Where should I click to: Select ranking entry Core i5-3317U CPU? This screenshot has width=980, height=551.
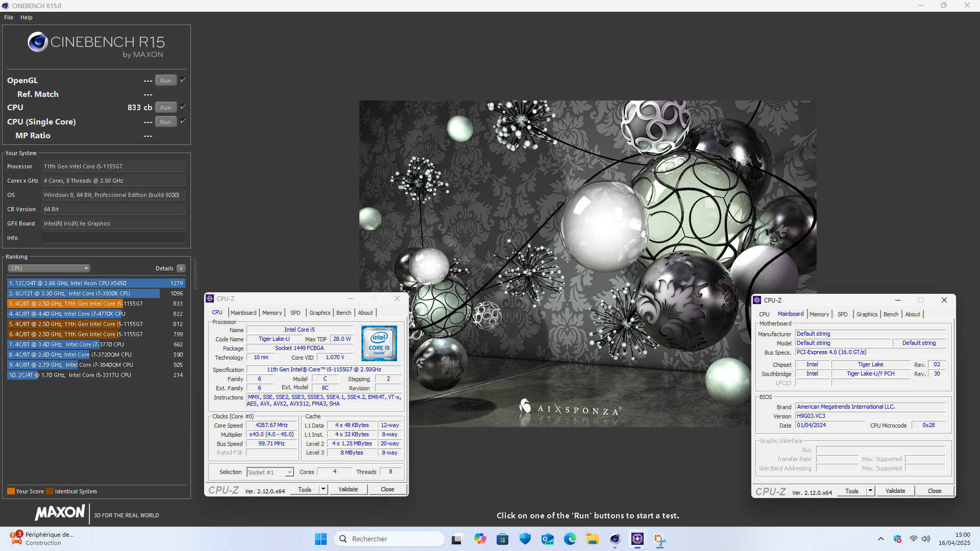[96, 375]
